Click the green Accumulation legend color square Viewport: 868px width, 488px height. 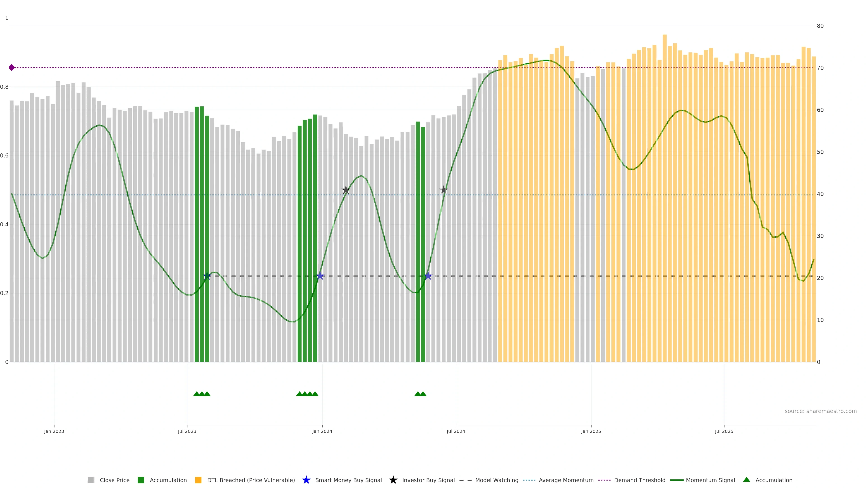pyautogui.click(x=141, y=480)
